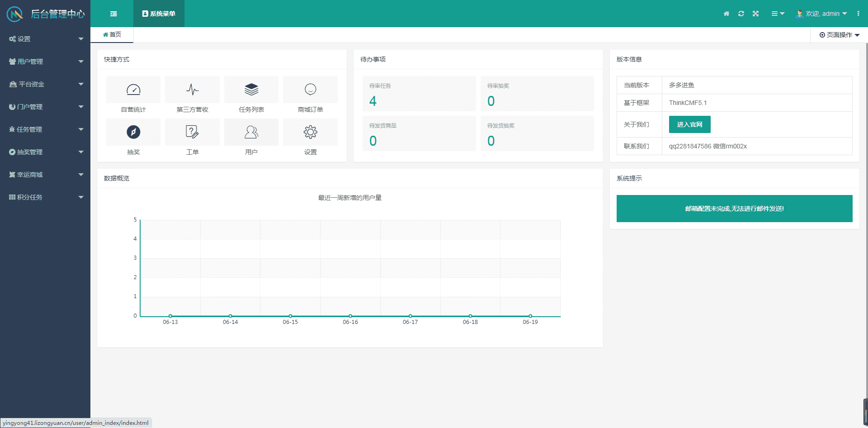
Task: Click the 06-16 data point on chart
Action: [x=350, y=316]
